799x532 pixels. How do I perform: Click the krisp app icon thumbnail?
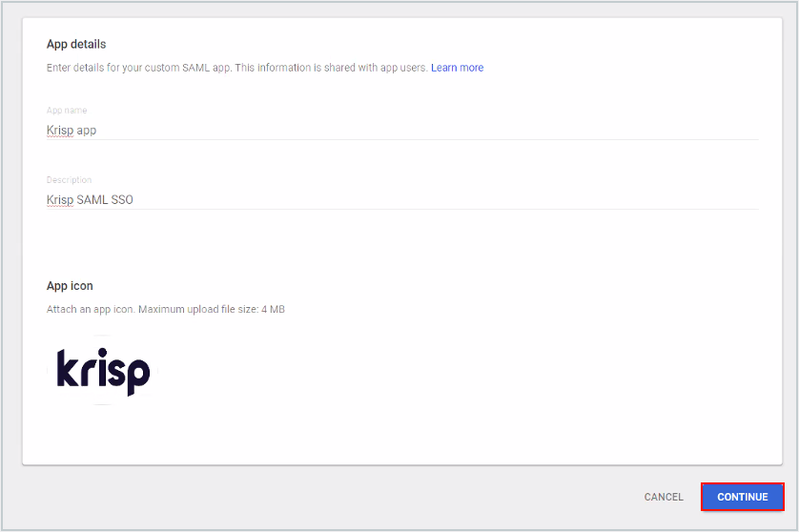[x=103, y=371]
